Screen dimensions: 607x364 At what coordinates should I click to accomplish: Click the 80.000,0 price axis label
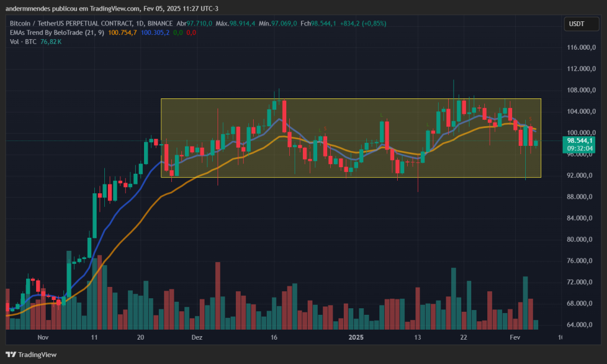(x=580, y=240)
